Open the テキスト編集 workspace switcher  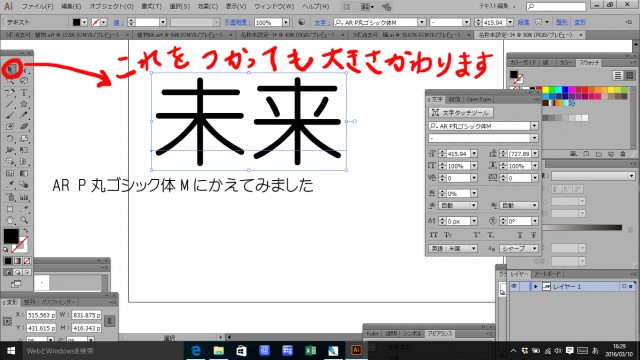coord(497,6)
